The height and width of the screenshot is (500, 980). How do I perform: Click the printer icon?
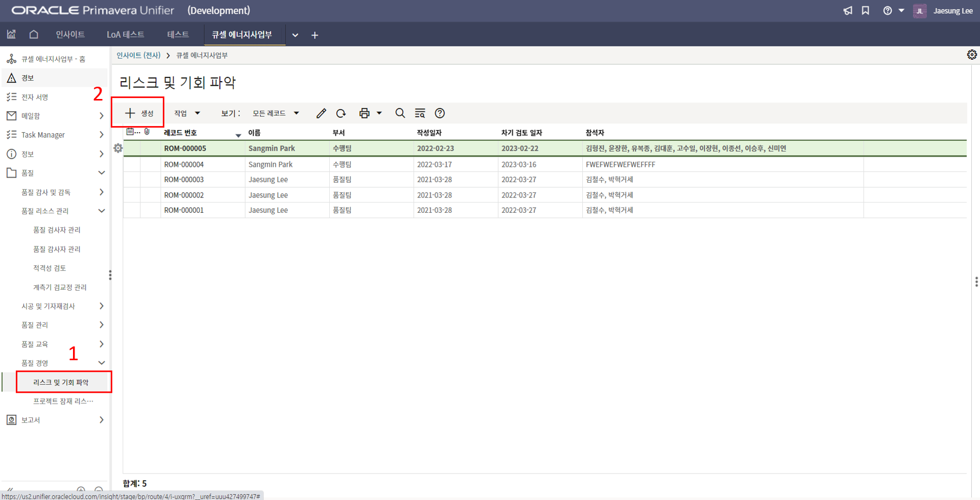pos(364,113)
